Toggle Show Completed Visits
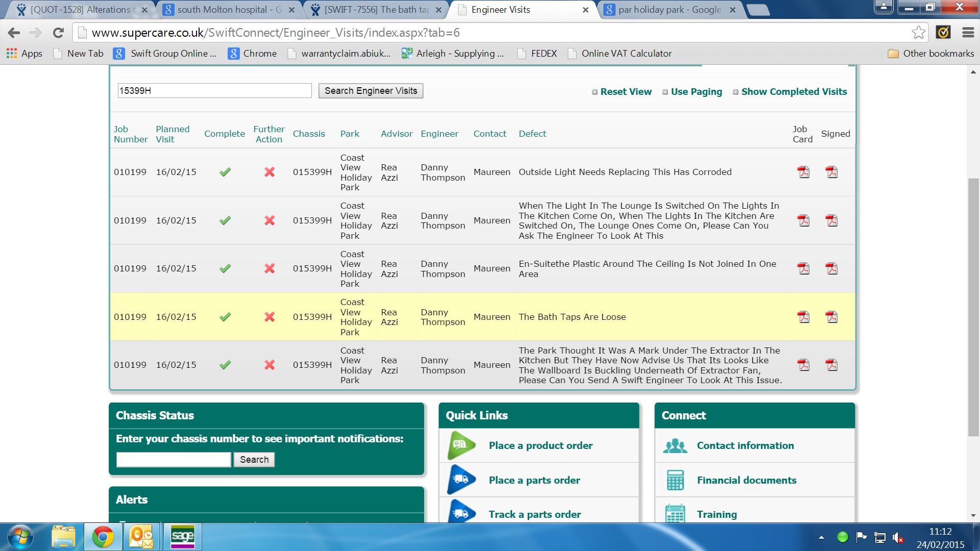Viewport: 980px width, 551px height. tap(794, 92)
